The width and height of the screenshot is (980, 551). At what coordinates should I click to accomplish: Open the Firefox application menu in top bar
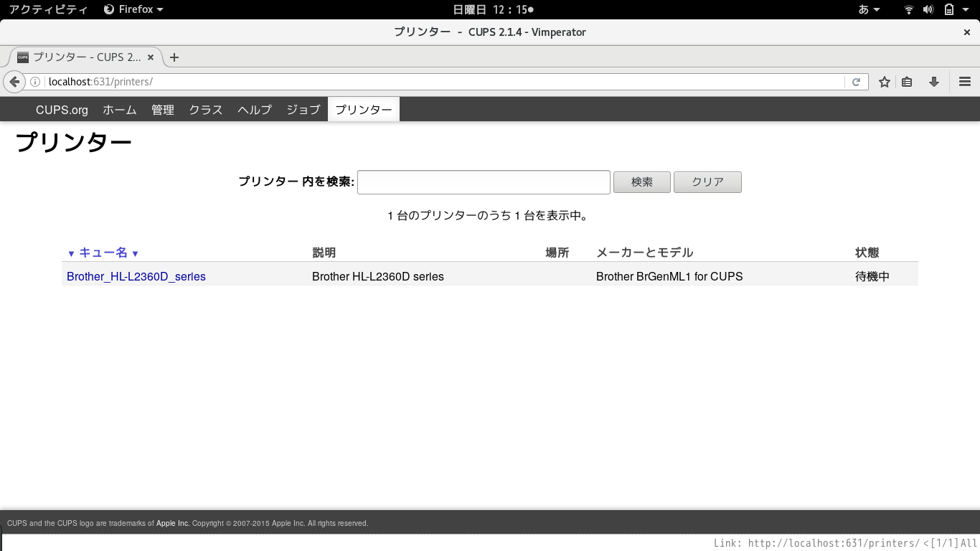tap(133, 9)
